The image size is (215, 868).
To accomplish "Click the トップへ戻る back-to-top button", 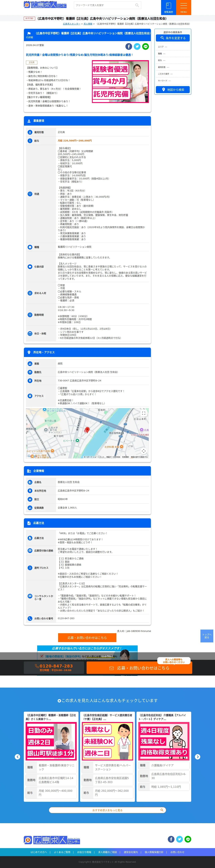I will point(207,636).
